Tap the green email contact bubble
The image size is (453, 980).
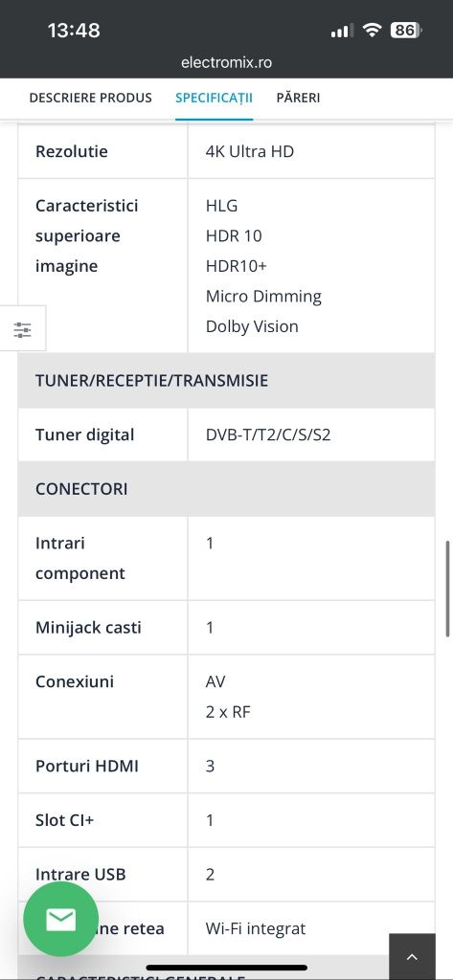point(60,919)
